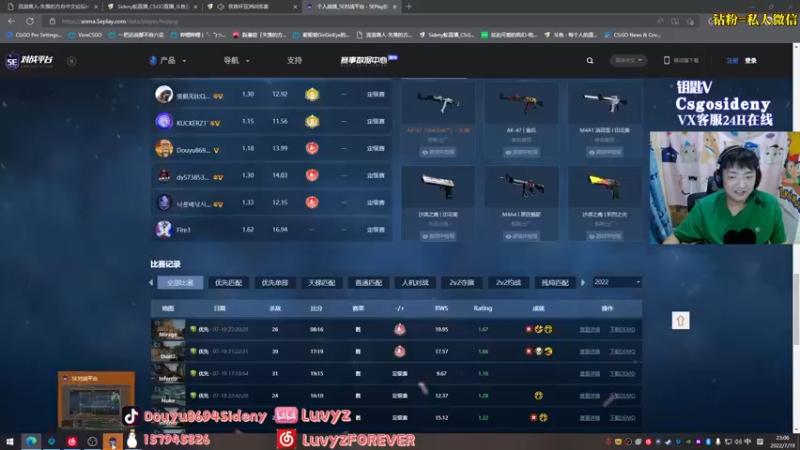View details of the Dust2 match
The height and width of the screenshot is (450, 800).
(x=589, y=352)
